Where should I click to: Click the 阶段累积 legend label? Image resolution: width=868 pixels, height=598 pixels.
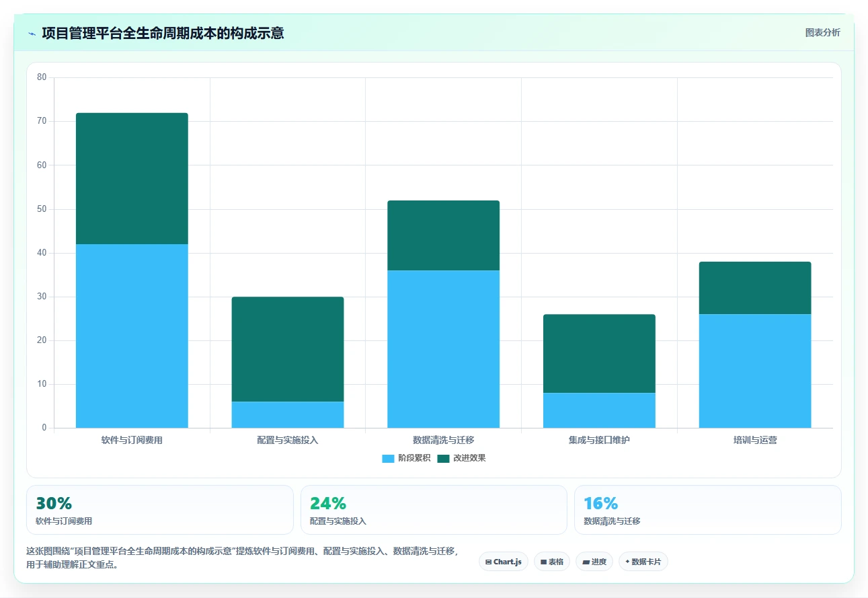(x=414, y=458)
